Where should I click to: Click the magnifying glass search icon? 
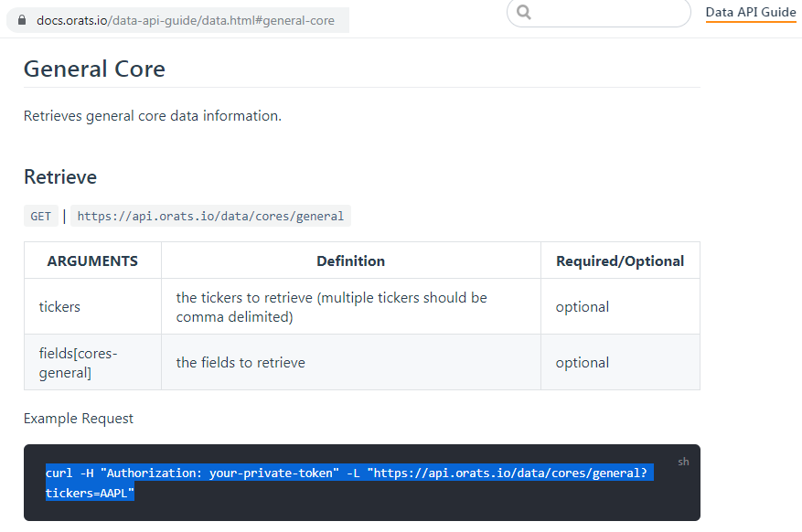pos(523,14)
